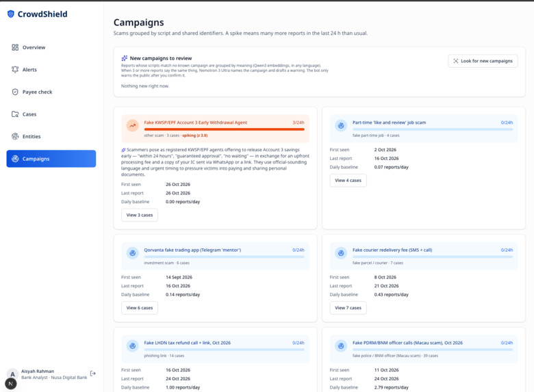Click the icon on Fake PDRM/BNM officer calls card
Screen dimensions: 534x392
coord(341,345)
